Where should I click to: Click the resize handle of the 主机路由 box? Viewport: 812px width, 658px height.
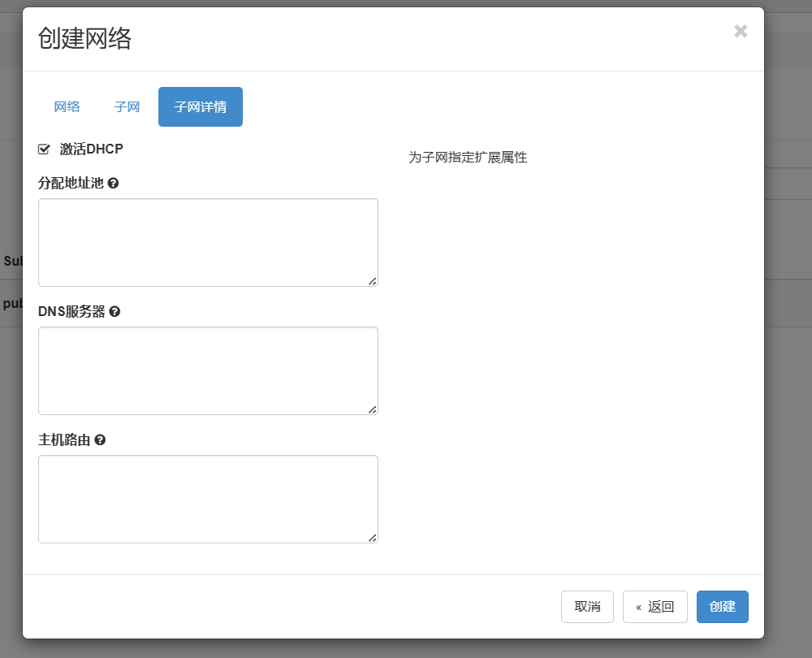(x=372, y=537)
